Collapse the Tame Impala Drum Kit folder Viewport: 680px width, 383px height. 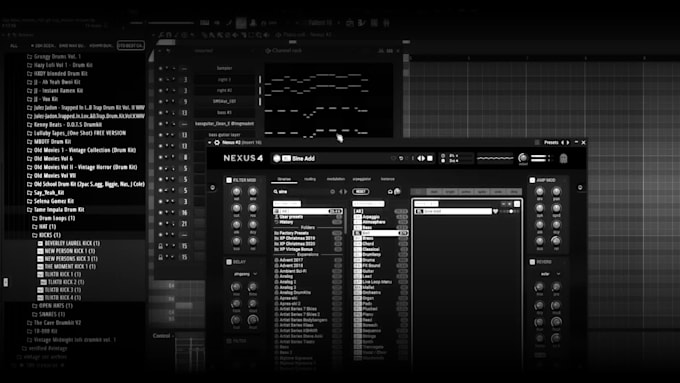tap(56, 210)
